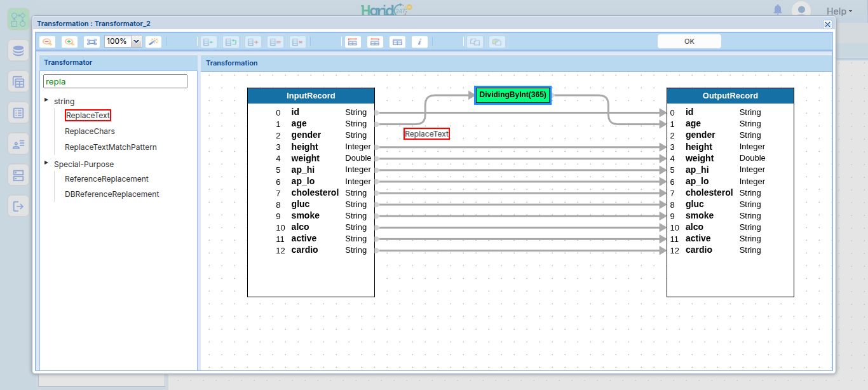Select ReplaceTextMatchPattern in the tree
The image size is (868, 390).
pos(111,147)
